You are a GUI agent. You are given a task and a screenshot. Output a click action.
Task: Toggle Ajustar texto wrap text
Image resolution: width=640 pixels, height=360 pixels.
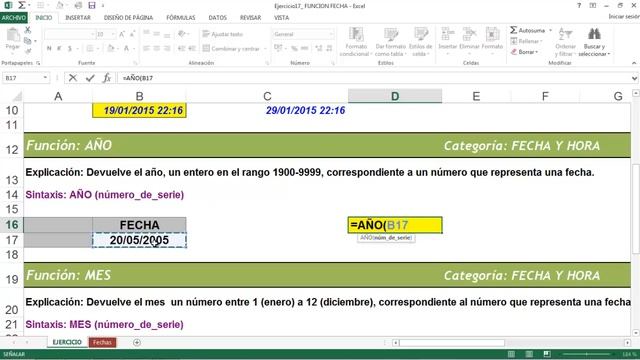click(222, 34)
